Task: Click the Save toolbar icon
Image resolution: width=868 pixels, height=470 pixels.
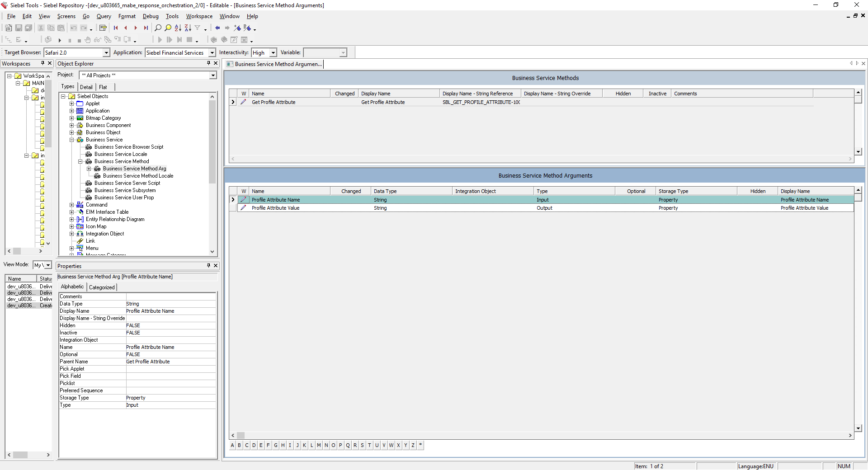Action: (19, 28)
